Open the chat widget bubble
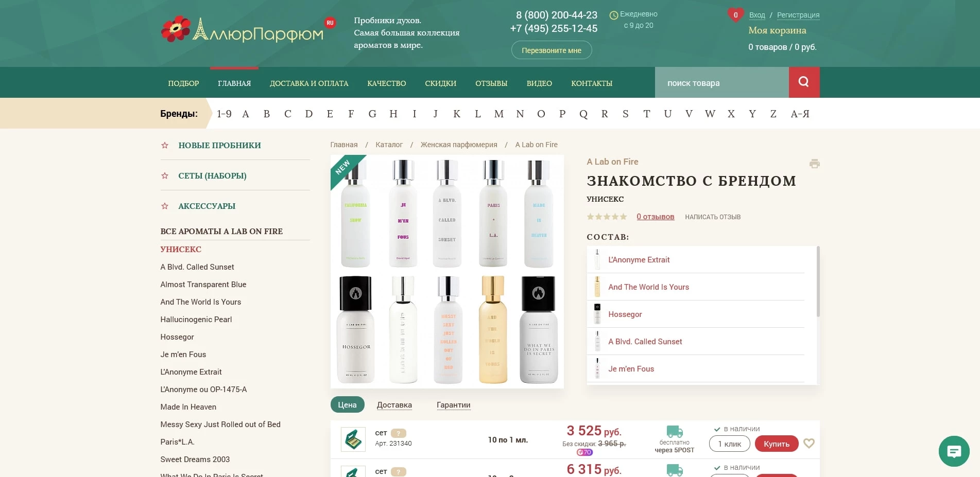 click(954, 451)
